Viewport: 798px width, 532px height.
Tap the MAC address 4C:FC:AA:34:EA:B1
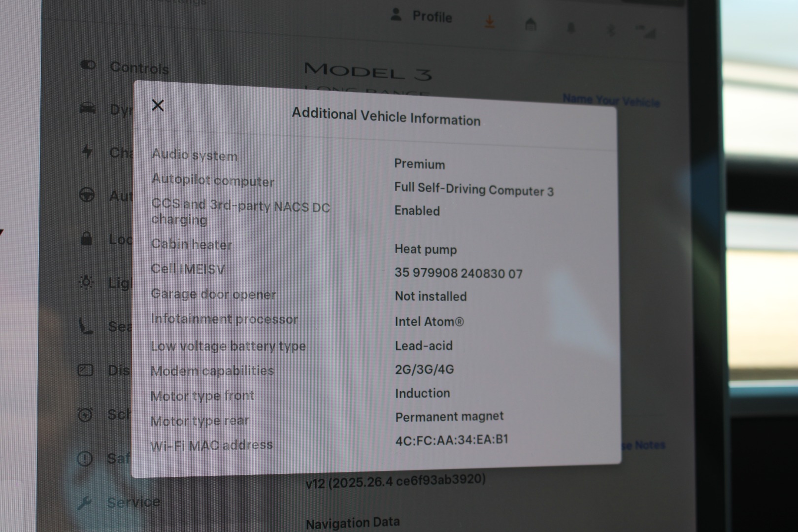(452, 440)
